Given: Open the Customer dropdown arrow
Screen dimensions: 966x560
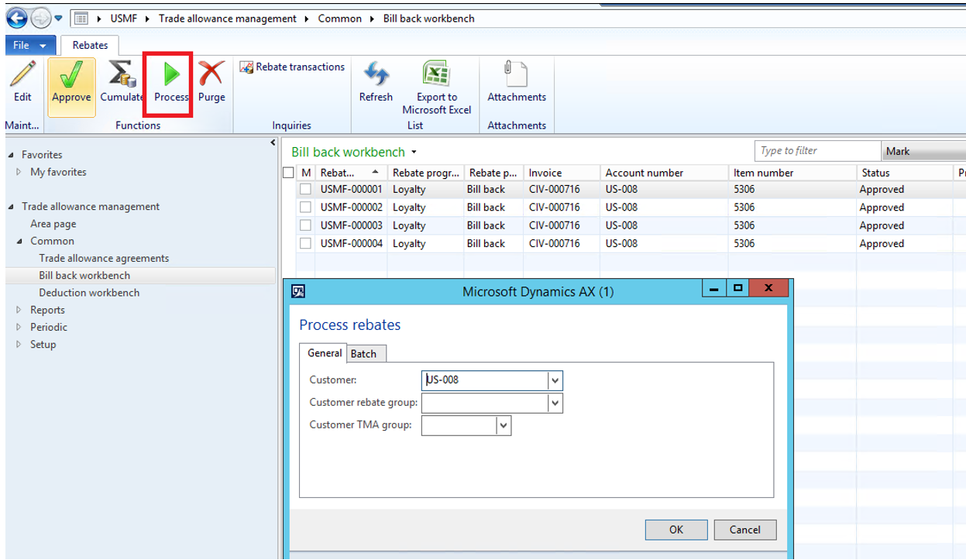Looking at the screenshot, I should click(555, 380).
